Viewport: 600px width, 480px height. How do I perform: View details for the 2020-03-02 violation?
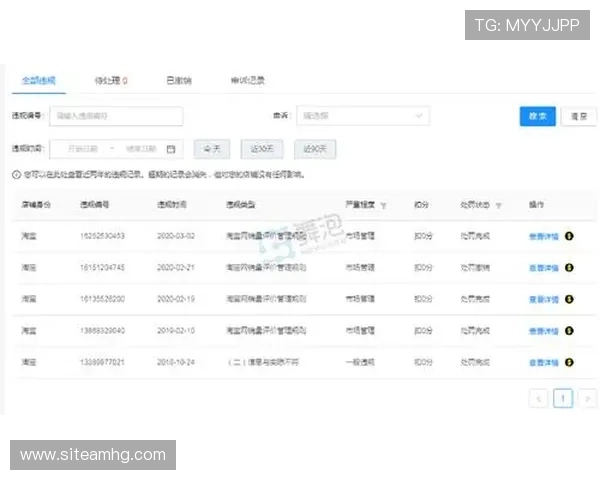544,236
